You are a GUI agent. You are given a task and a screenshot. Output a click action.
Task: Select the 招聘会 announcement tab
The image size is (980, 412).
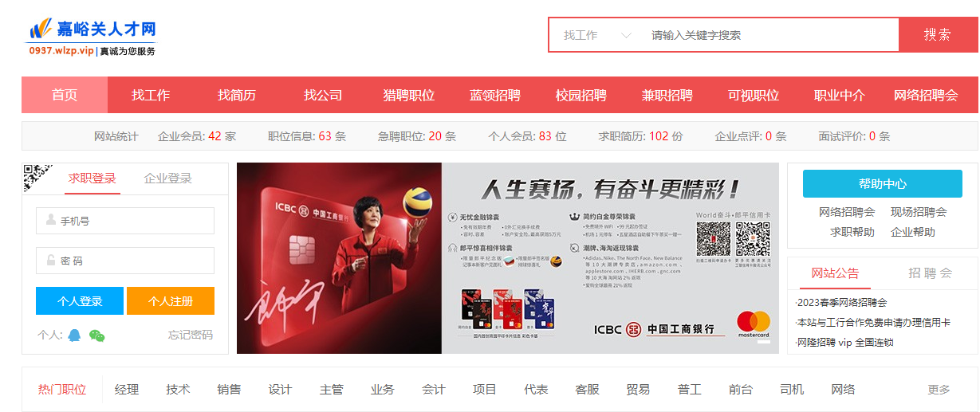(930, 273)
